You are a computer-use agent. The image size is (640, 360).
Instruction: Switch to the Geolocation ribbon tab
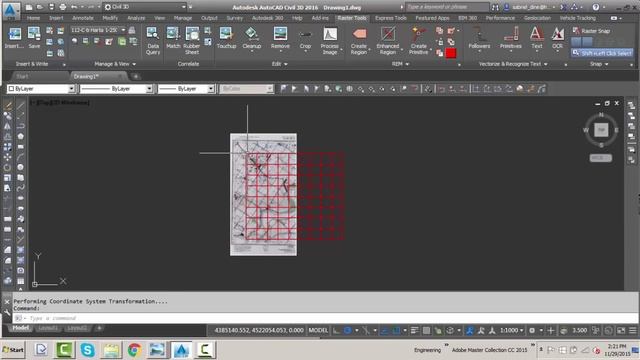(537, 18)
